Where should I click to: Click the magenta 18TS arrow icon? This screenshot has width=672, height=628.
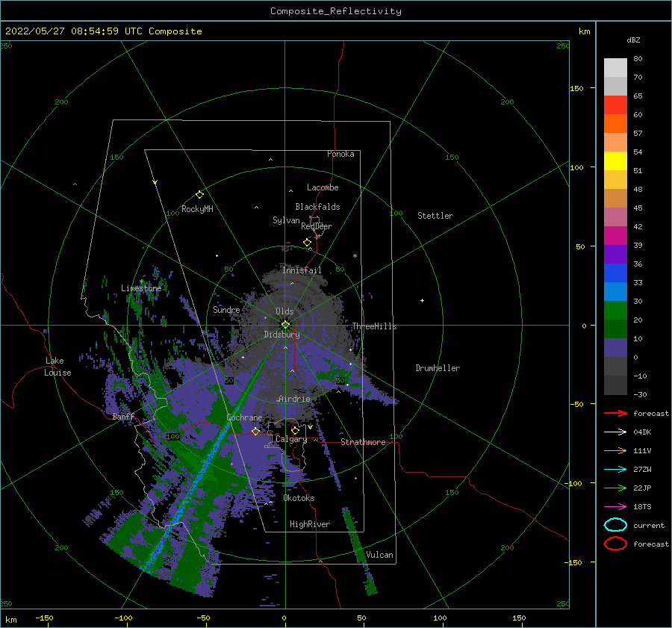[x=615, y=507]
